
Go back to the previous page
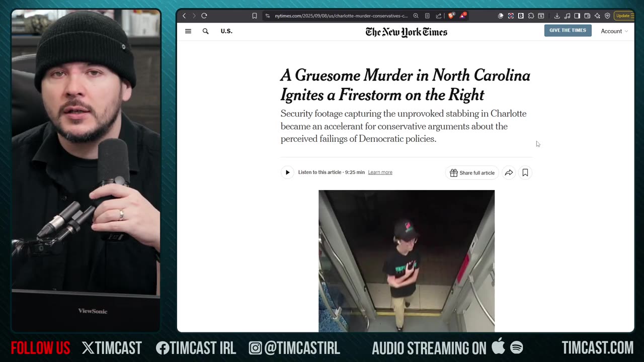pos(184,16)
